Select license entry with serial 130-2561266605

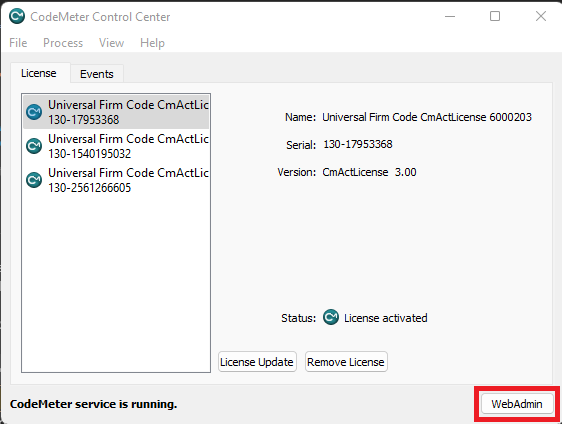coord(116,180)
